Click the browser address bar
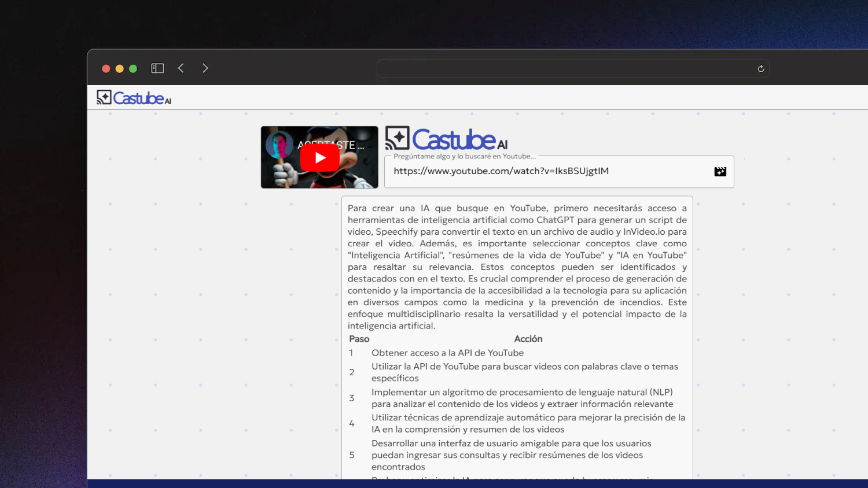This screenshot has height=488, width=868. [573, 69]
